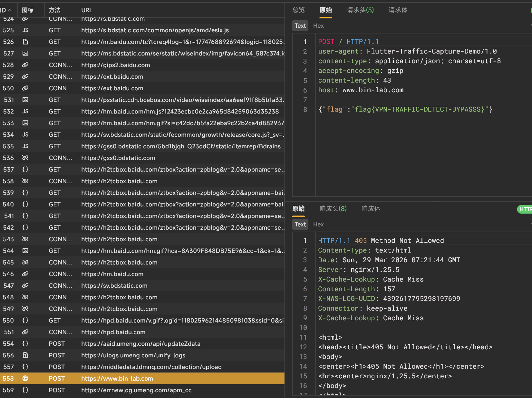
Task: Click the URL column header
Action: click(87, 10)
